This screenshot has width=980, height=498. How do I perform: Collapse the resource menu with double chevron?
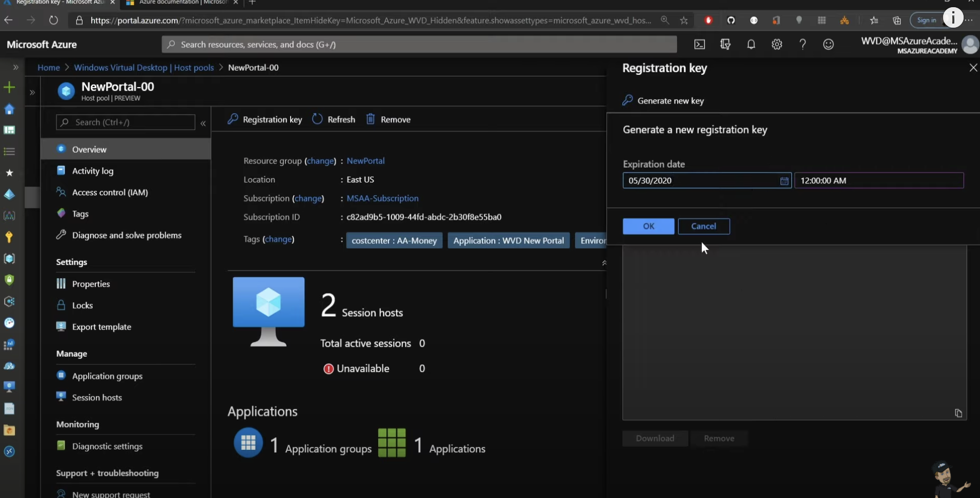(203, 123)
